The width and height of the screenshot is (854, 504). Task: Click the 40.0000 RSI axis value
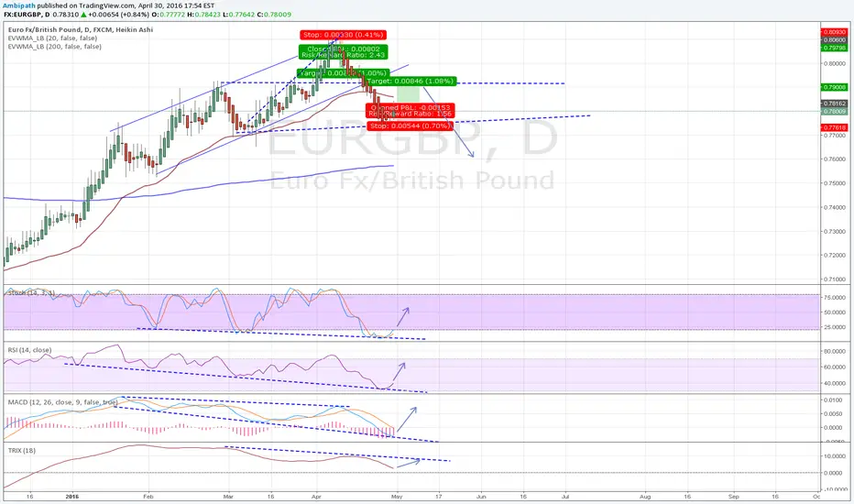coord(835,384)
